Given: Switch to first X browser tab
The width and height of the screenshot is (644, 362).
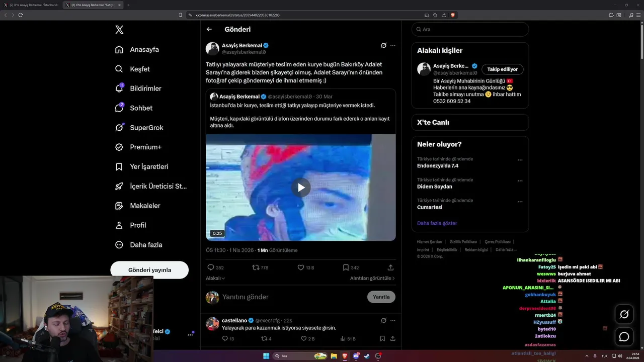Looking at the screenshot, I should pos(32,5).
